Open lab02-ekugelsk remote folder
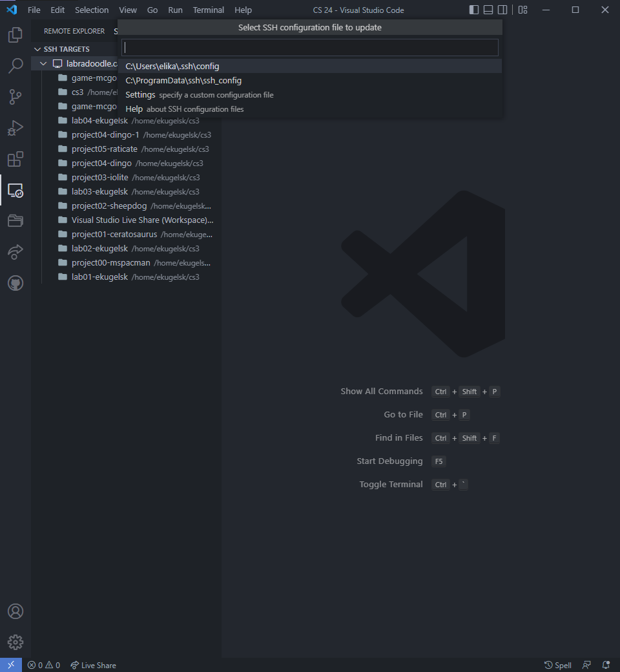 point(127,249)
